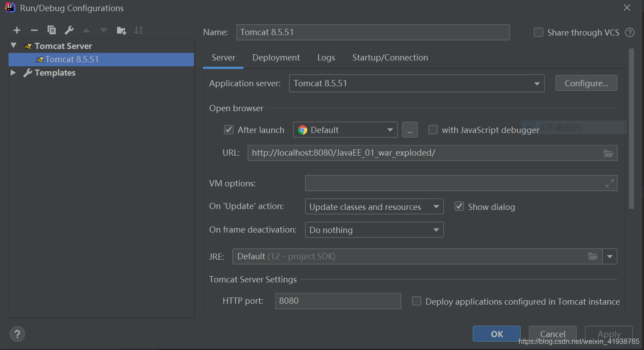Viewport: 644px width, 350px height.
Task: Select the Tomcat Server tree item
Action: tap(101, 46)
